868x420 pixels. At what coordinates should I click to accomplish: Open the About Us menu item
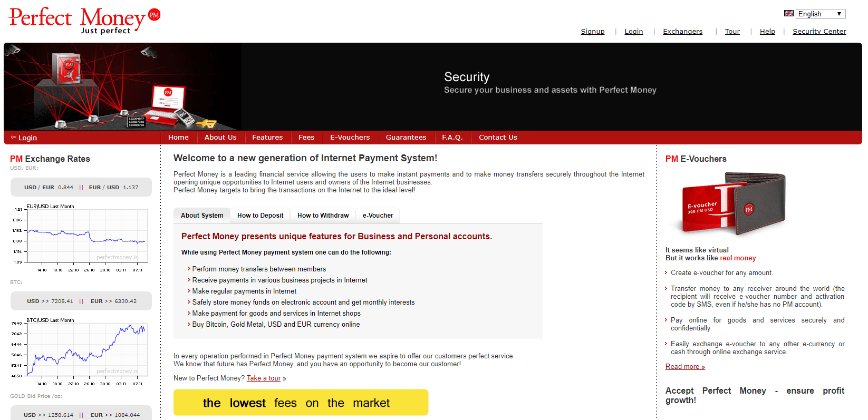click(220, 138)
